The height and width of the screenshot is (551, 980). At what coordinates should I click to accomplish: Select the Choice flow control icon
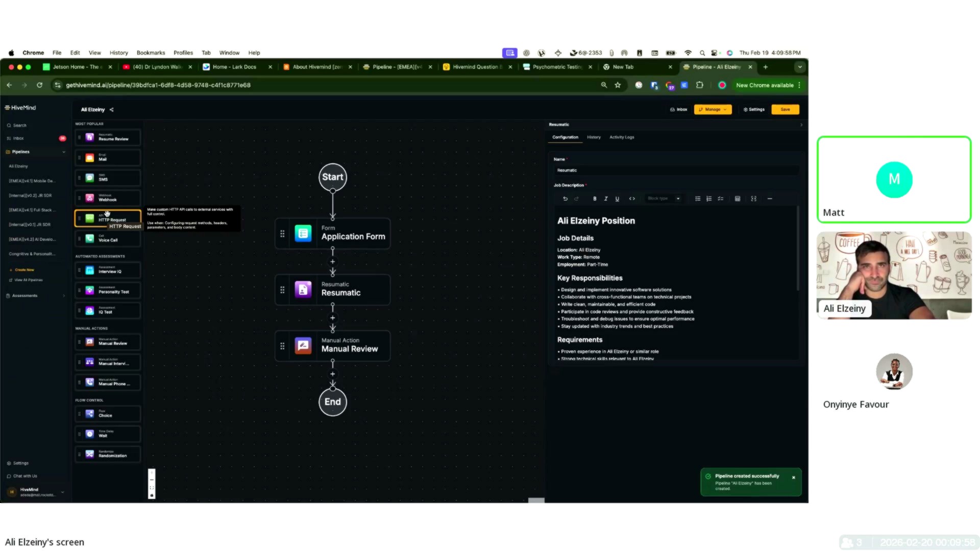pos(90,414)
